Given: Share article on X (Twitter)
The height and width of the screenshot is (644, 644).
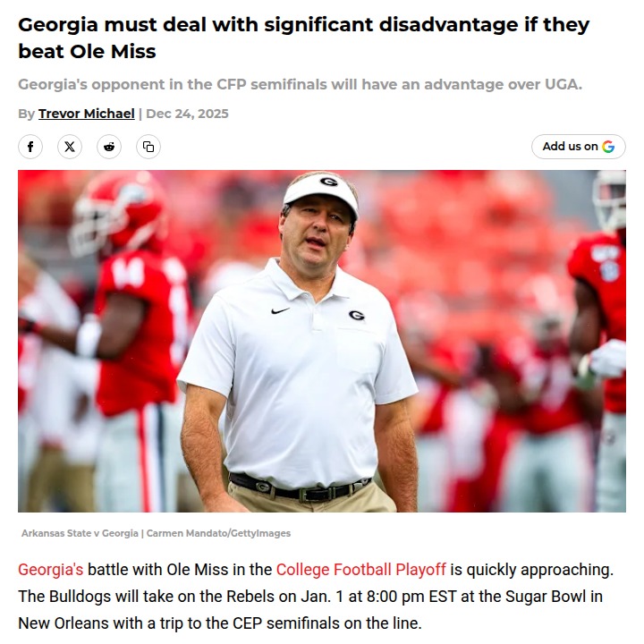Looking at the screenshot, I should [70, 147].
